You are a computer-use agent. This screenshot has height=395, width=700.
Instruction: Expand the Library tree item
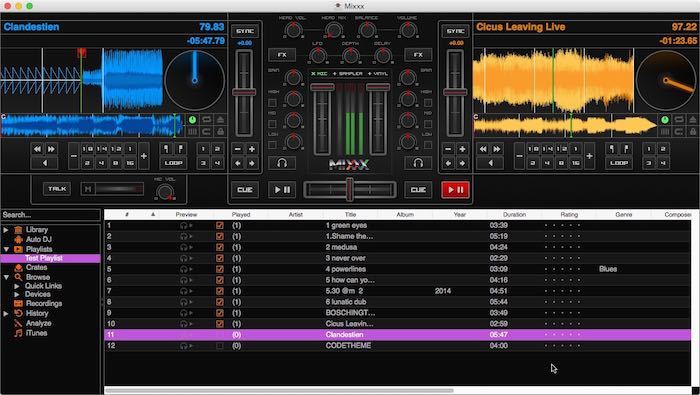[6, 230]
